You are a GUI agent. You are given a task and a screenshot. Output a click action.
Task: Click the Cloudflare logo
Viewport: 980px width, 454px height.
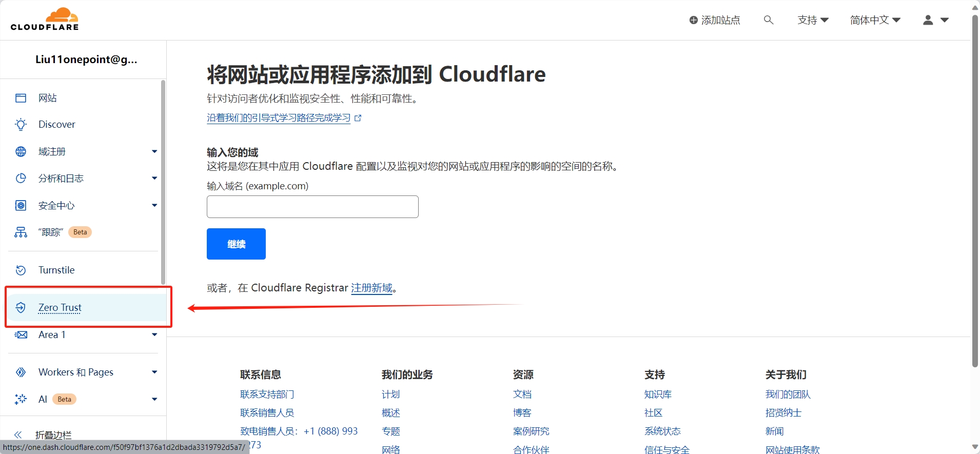pyautogui.click(x=45, y=19)
